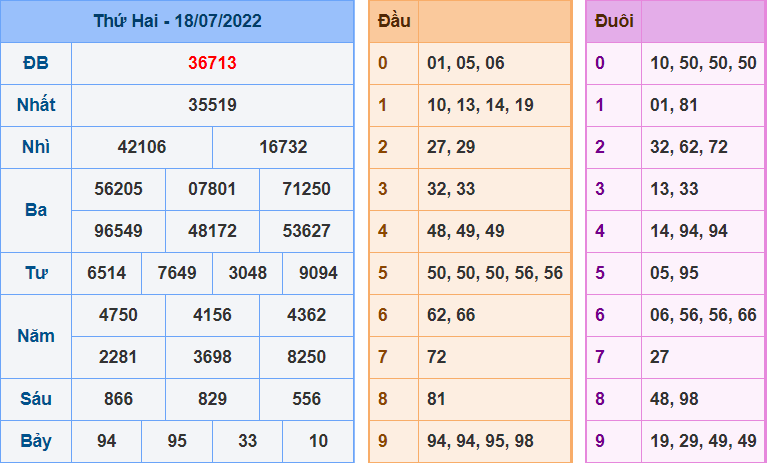Click the date header Thứ Hai - 18/07/2022
The height and width of the screenshot is (463, 767).
tap(178, 21)
